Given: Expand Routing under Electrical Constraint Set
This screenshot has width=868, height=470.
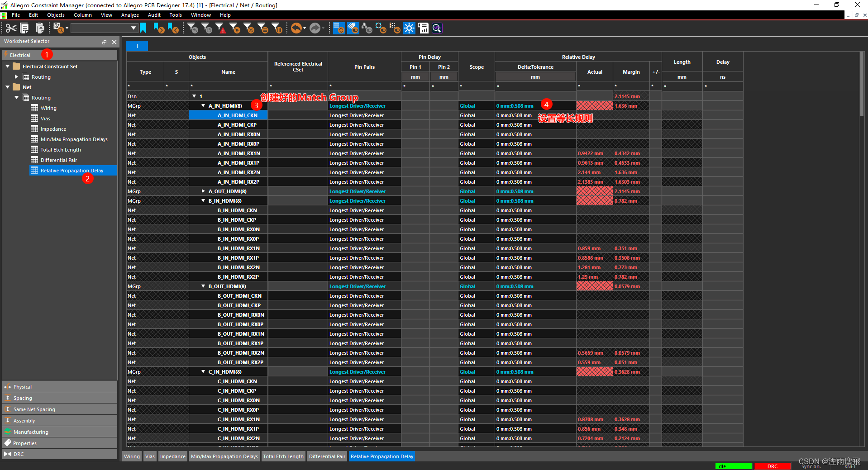Looking at the screenshot, I should [x=17, y=77].
